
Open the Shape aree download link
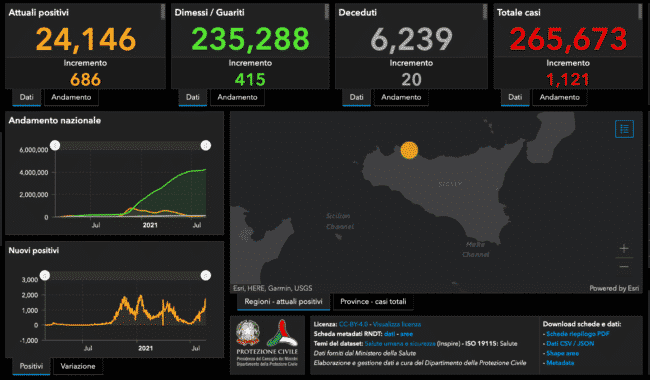coord(563,353)
